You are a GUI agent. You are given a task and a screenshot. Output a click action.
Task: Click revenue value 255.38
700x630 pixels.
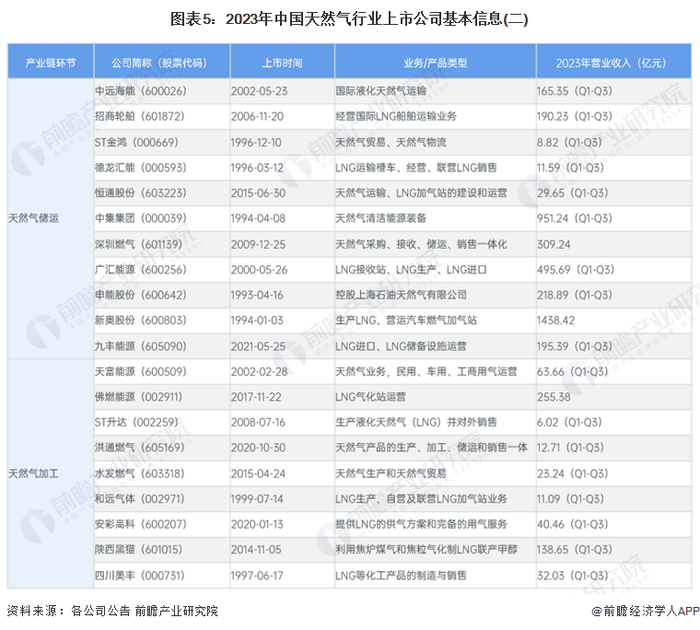(554, 397)
